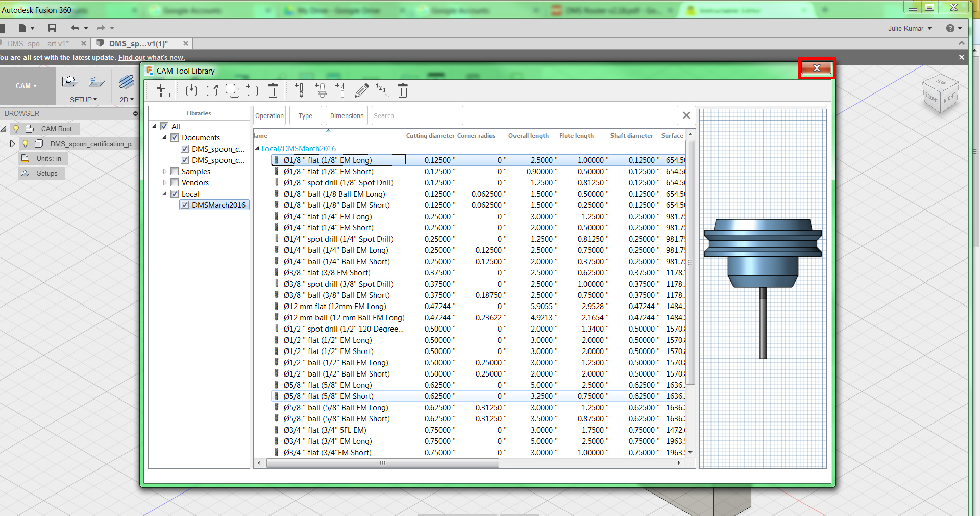The image size is (980, 516).
Task: Click the tool Search field
Action: click(x=417, y=115)
